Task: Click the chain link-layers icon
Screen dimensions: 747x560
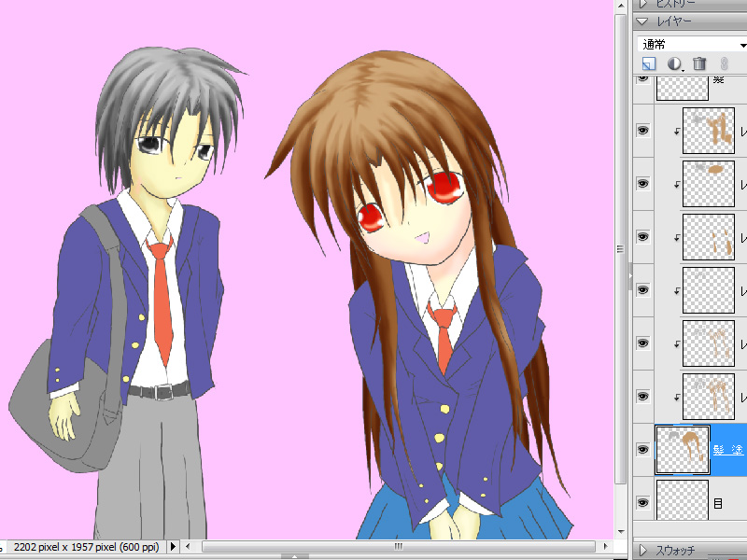Action: tap(725, 63)
